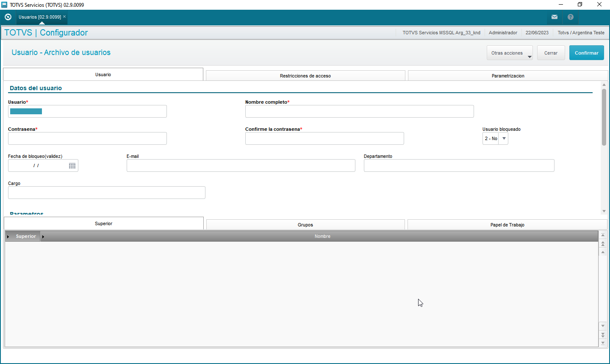Focus the Nombre completo field
Image resolution: width=610 pixels, height=364 pixels.
click(359, 111)
